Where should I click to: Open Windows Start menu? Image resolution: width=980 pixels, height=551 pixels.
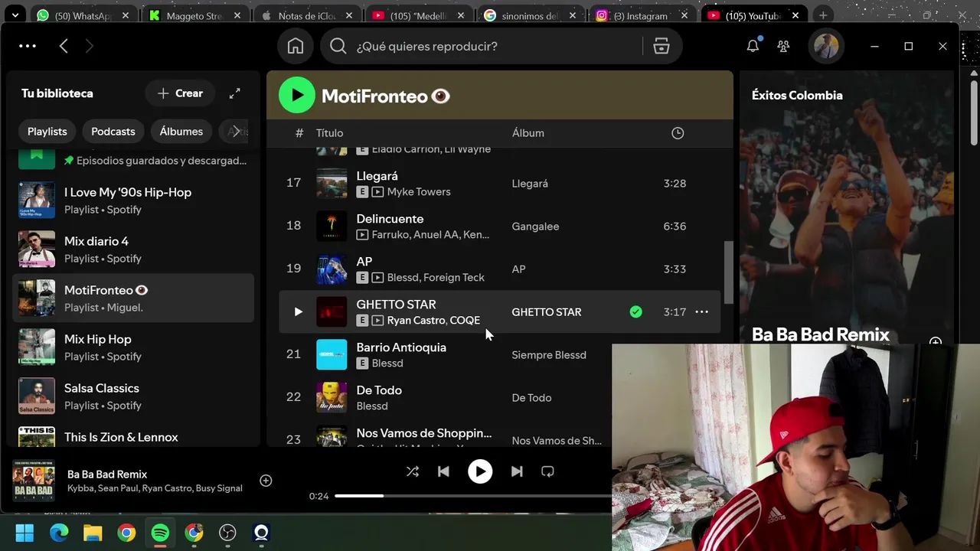coord(24,533)
